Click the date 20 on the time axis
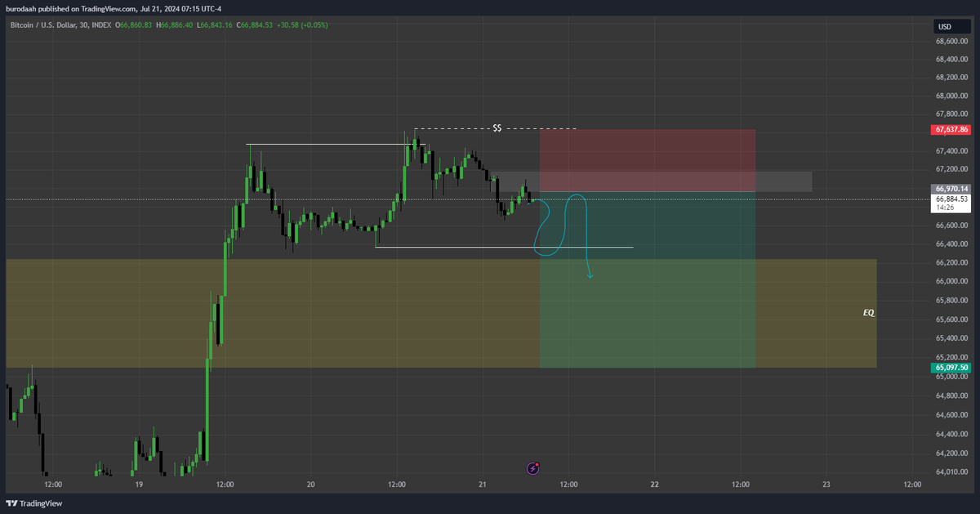Image resolution: width=980 pixels, height=514 pixels. (x=310, y=484)
